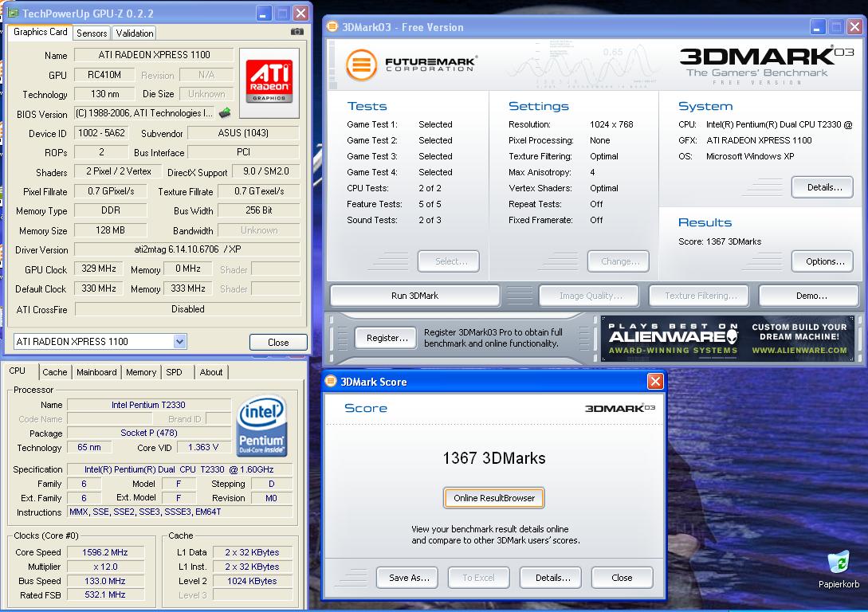Click 3DMark Score dialog title icon
Viewport: 868px width, 612px height.
coord(331,381)
